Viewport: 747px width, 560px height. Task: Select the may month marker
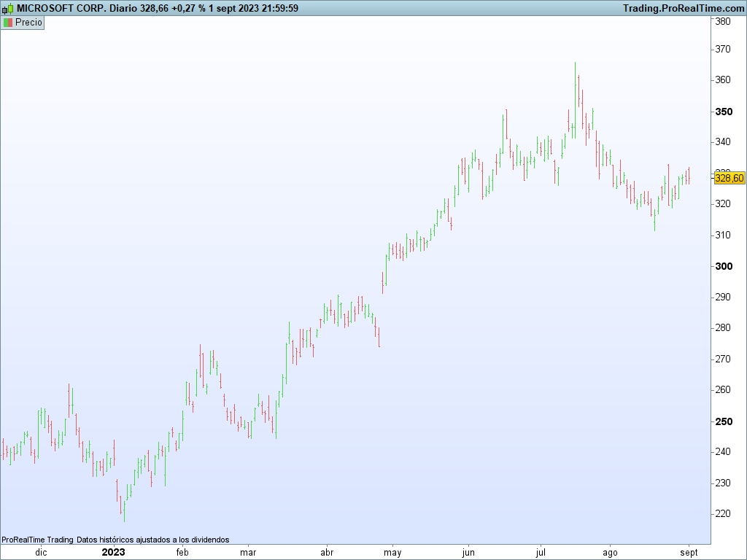click(x=392, y=553)
